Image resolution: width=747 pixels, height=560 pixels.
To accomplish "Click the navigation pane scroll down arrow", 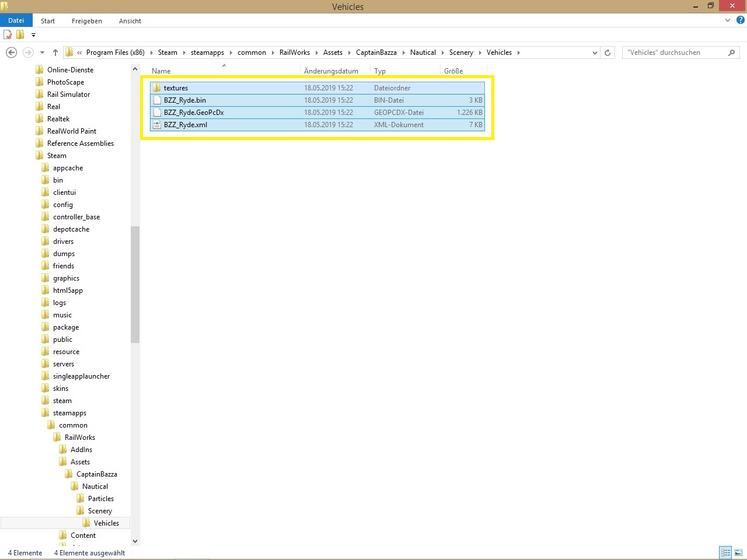I will [135, 541].
